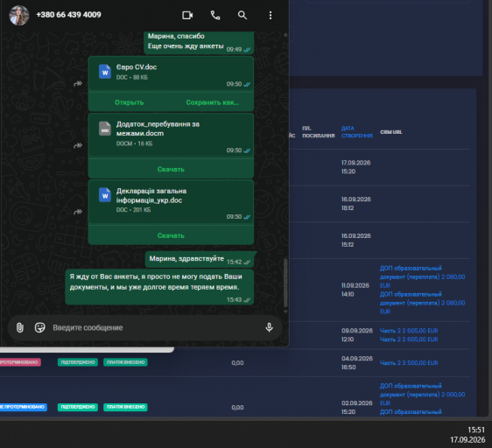Open search in chat via magnifier icon

tap(242, 15)
